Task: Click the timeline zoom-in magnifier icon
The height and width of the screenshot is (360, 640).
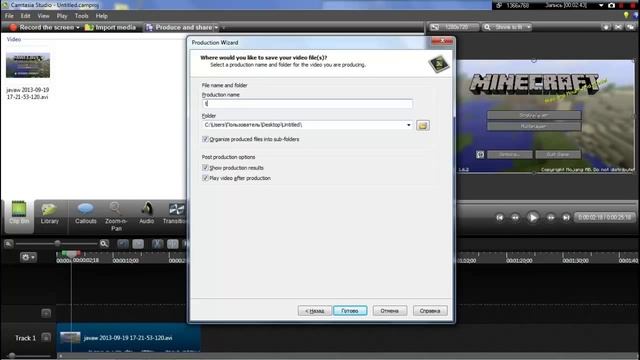Action: click(x=104, y=244)
